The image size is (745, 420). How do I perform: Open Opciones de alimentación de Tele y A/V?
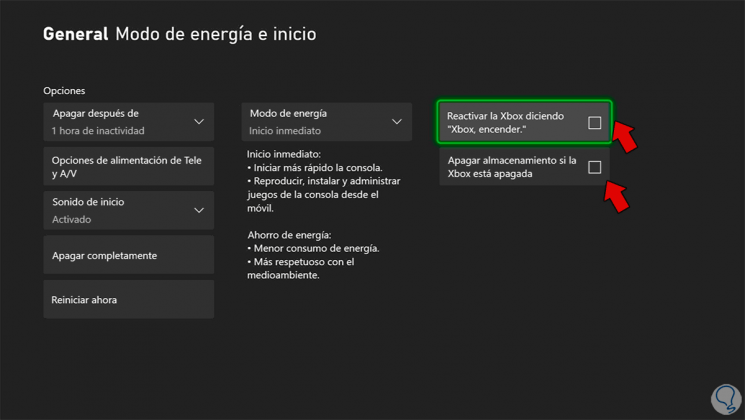[x=128, y=166]
